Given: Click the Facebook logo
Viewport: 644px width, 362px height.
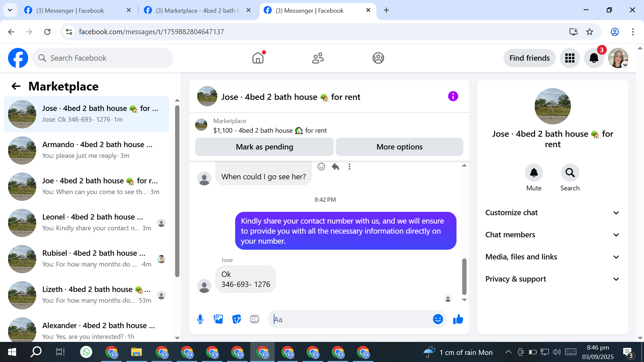Looking at the screenshot, I should (x=18, y=58).
